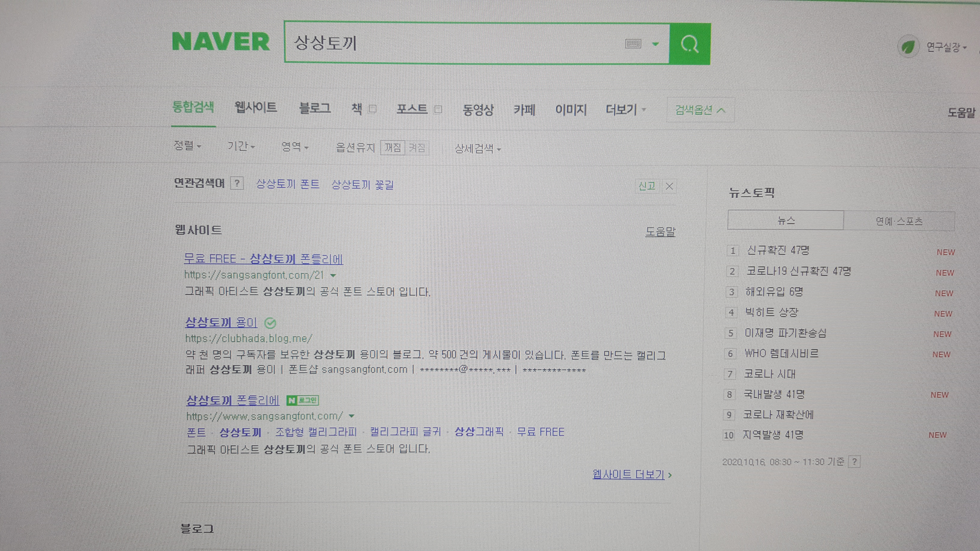The width and height of the screenshot is (980, 551).
Task: Click the NAVER logo
Action: tap(221, 41)
